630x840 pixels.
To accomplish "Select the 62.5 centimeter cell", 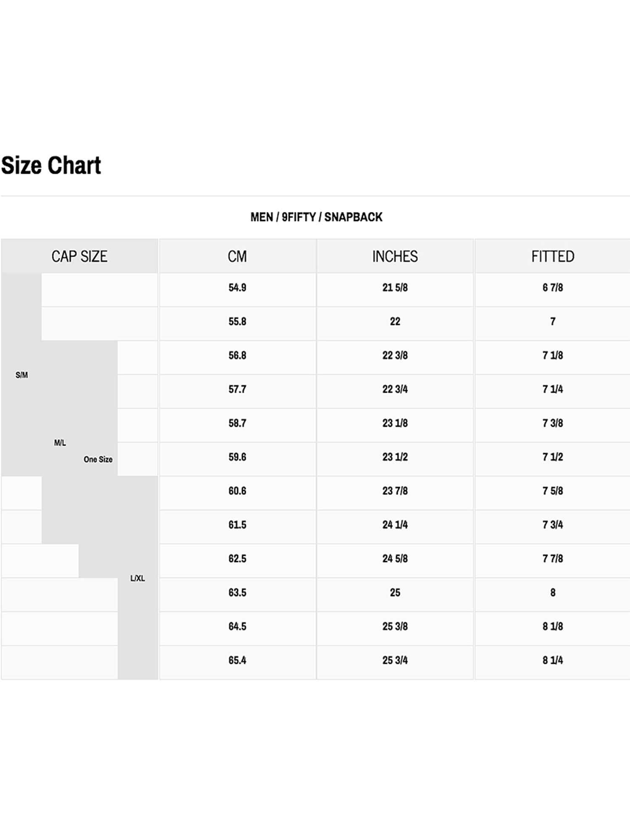I will pyautogui.click(x=237, y=559).
